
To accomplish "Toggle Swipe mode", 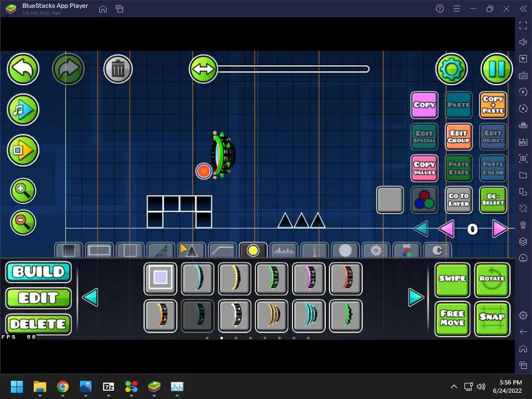I will pos(453,280).
